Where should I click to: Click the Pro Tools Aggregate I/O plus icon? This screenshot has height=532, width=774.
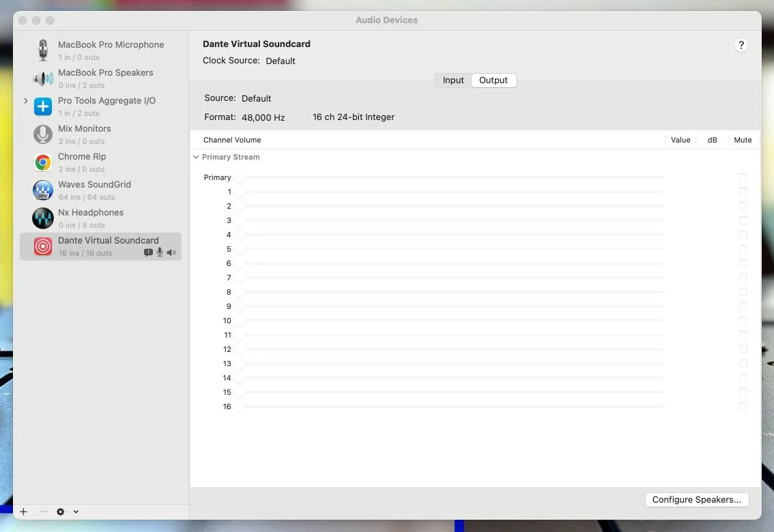click(43, 106)
